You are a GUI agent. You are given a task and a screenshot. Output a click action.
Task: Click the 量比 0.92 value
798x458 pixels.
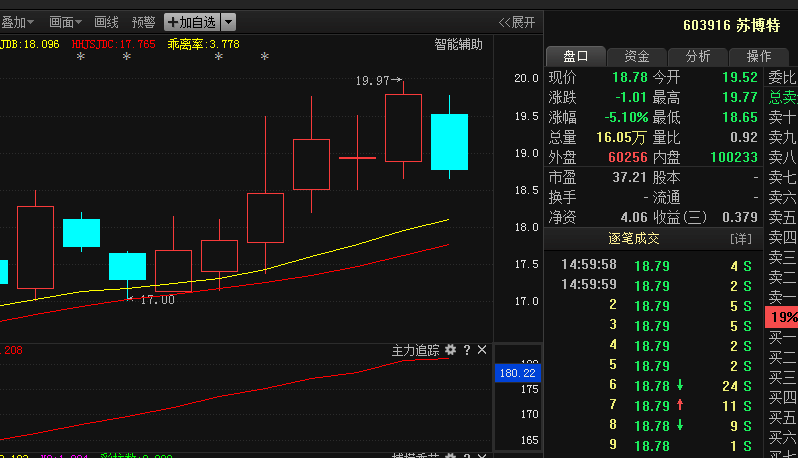point(744,137)
